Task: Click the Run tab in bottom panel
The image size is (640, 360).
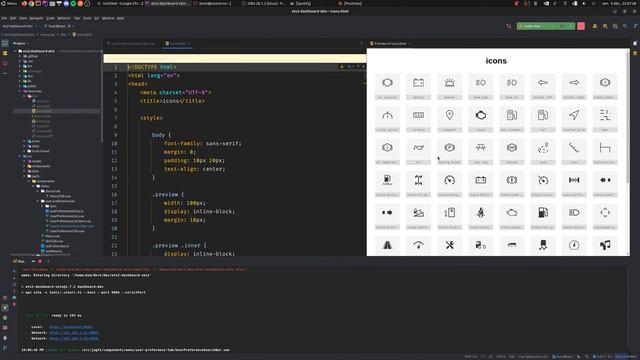Action: pos(19,261)
